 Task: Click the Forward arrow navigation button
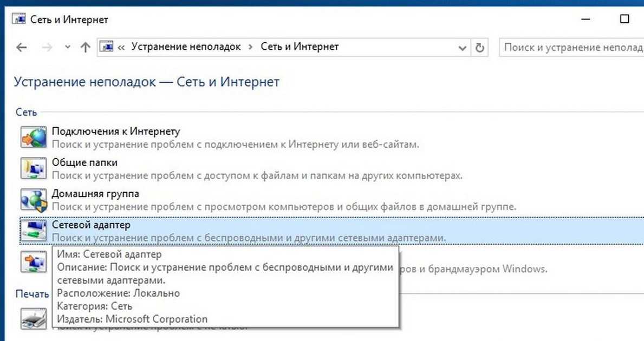(47, 48)
